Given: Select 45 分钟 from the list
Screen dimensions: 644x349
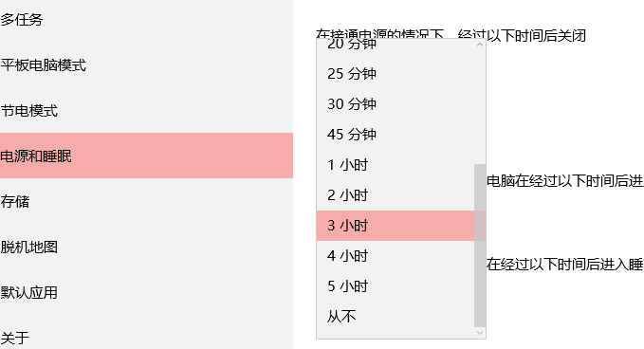Looking at the screenshot, I should (x=396, y=135).
